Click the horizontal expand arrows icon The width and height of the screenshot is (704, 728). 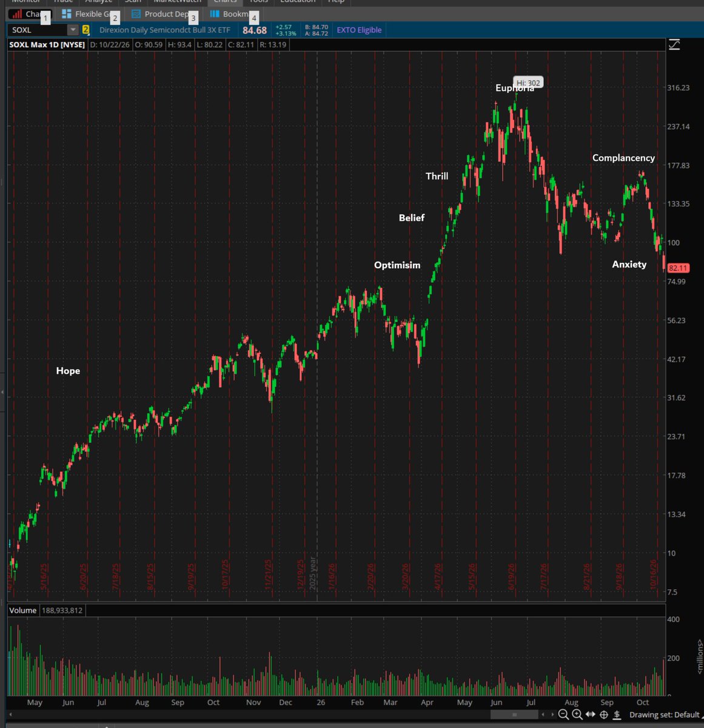coord(591,715)
